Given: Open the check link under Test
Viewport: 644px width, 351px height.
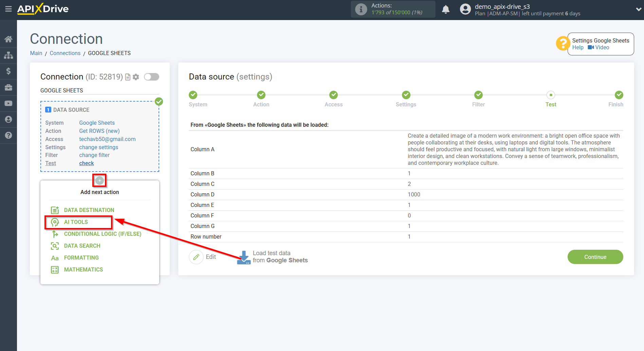Looking at the screenshot, I should coord(86,163).
